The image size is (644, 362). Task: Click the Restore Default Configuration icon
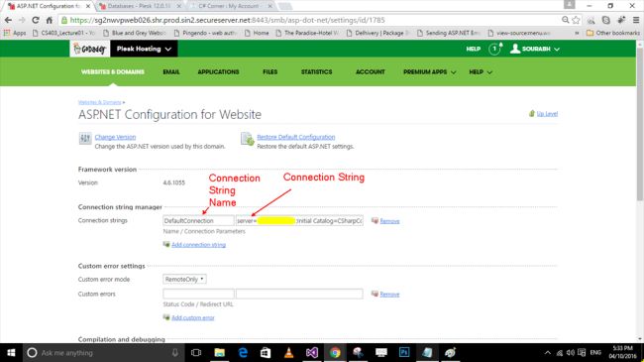tap(248, 139)
